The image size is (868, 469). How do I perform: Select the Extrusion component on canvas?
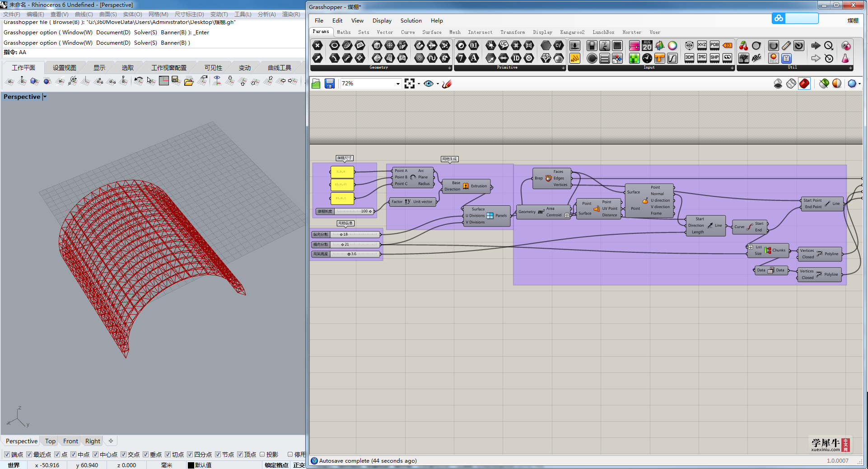467,186
